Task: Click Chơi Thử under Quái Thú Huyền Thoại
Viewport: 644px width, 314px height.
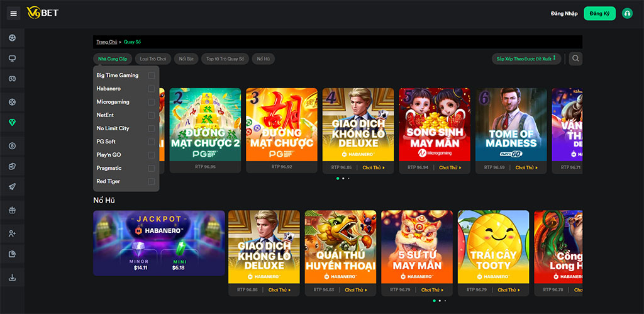Action: click(356, 290)
